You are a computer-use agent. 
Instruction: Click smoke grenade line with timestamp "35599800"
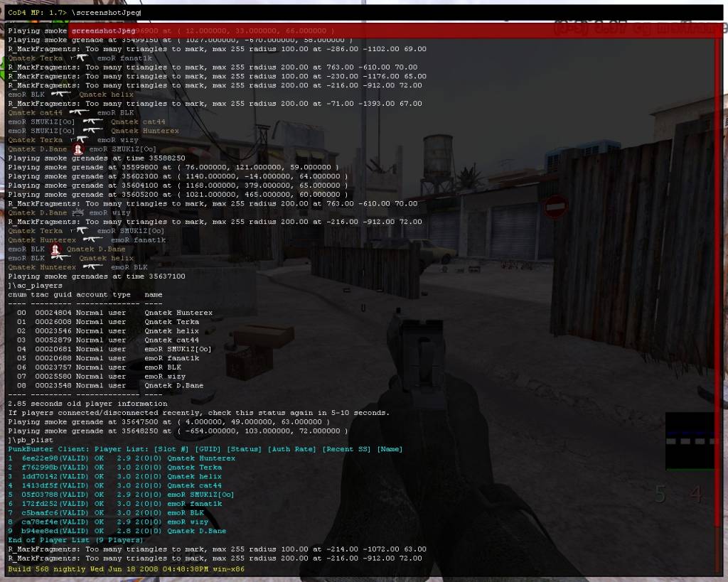point(173,167)
